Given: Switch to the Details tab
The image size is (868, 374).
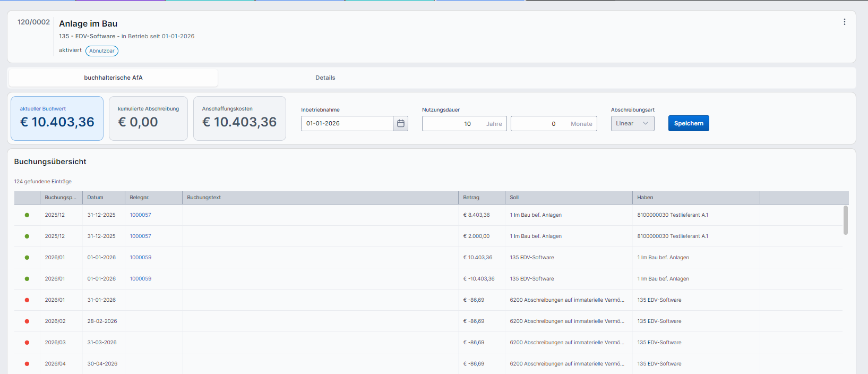Looking at the screenshot, I should pyautogui.click(x=325, y=78).
